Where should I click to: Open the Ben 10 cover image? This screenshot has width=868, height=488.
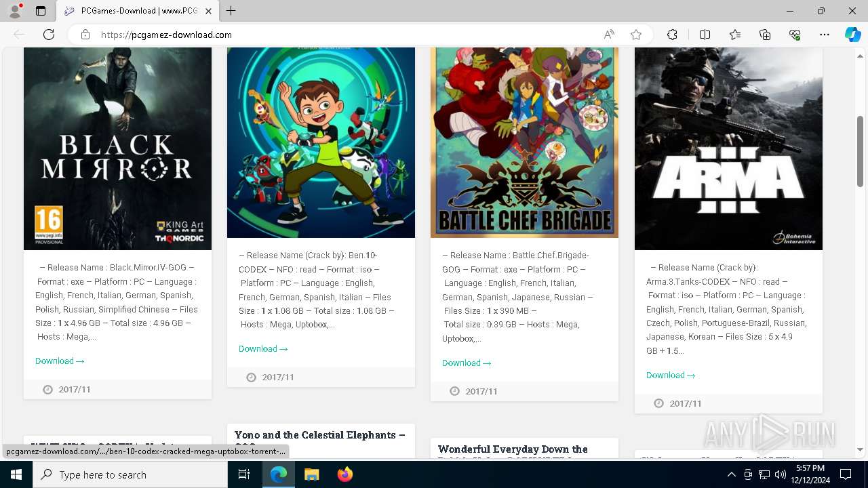click(321, 142)
